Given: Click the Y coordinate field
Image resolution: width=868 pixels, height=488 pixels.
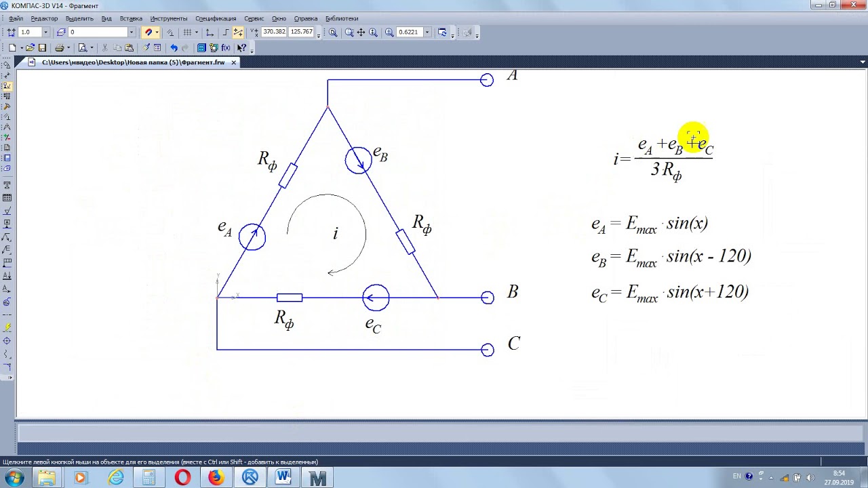Looking at the screenshot, I should (x=302, y=32).
